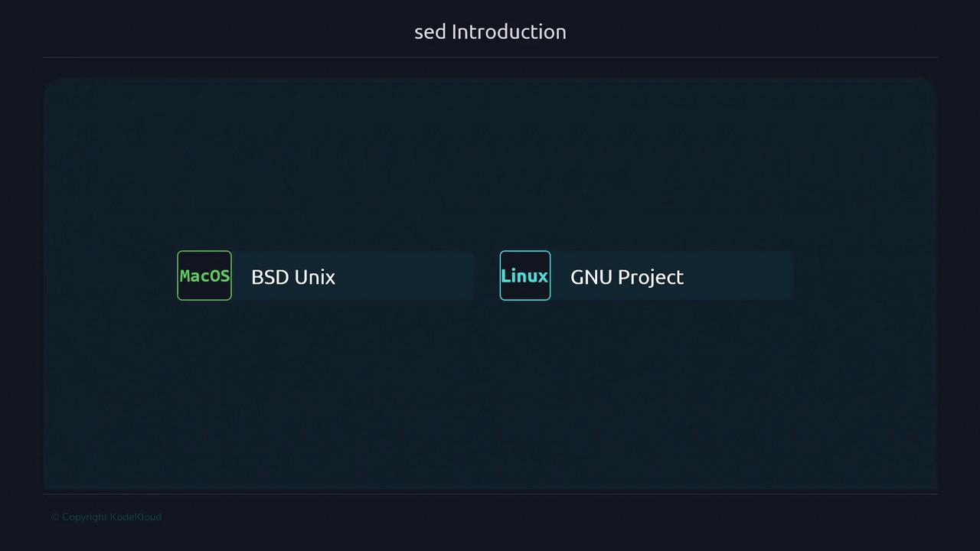The width and height of the screenshot is (980, 551).
Task: Click the cyan Linux badge icon
Action: click(524, 275)
